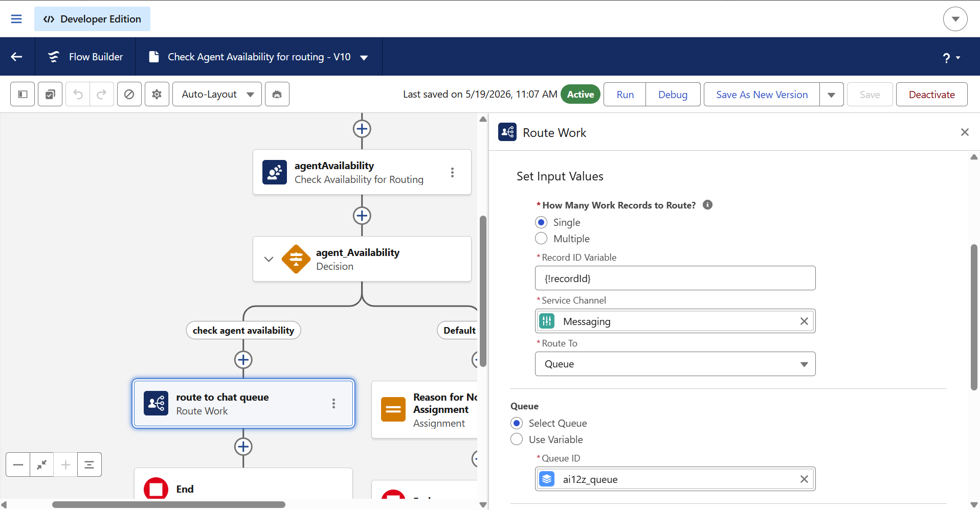Clear the Messaging service channel
Viewport: 980px width, 510px height.
point(804,321)
